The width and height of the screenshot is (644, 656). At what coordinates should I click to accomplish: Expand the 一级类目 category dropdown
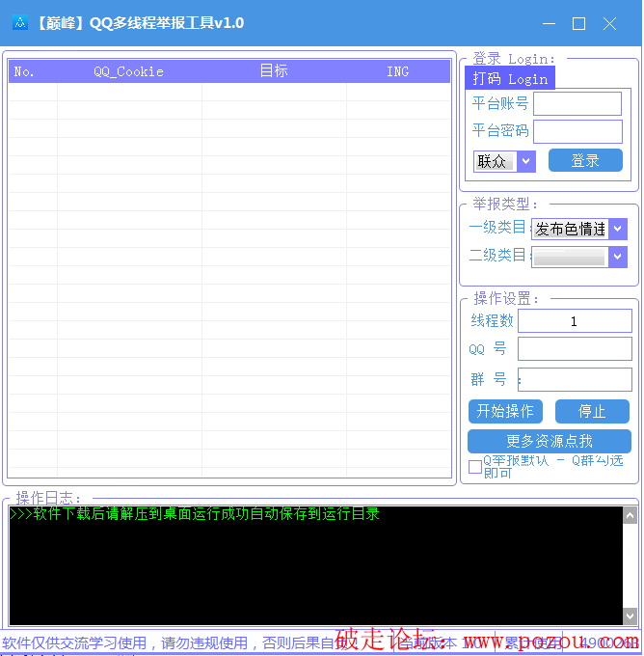[x=580, y=230]
